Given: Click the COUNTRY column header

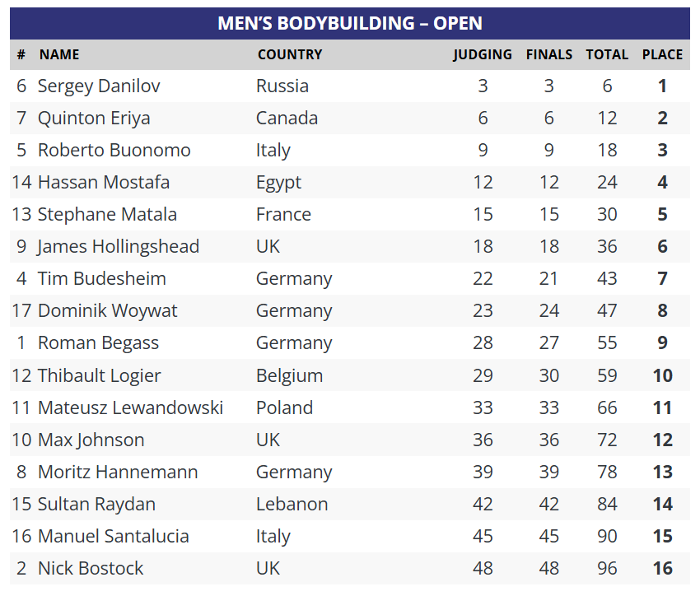Looking at the screenshot, I should (x=290, y=54).
